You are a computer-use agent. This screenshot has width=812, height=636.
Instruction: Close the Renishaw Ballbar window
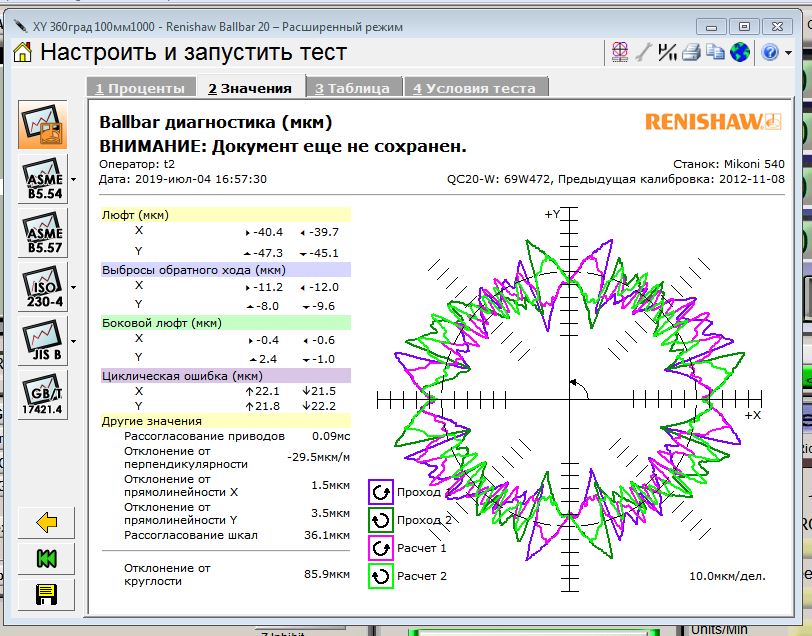777,26
